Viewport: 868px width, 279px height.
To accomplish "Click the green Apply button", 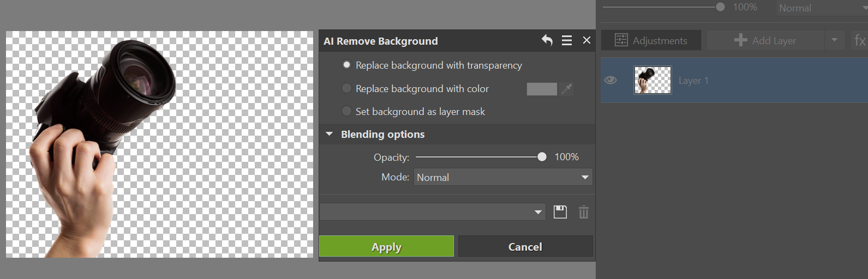I will [x=386, y=246].
